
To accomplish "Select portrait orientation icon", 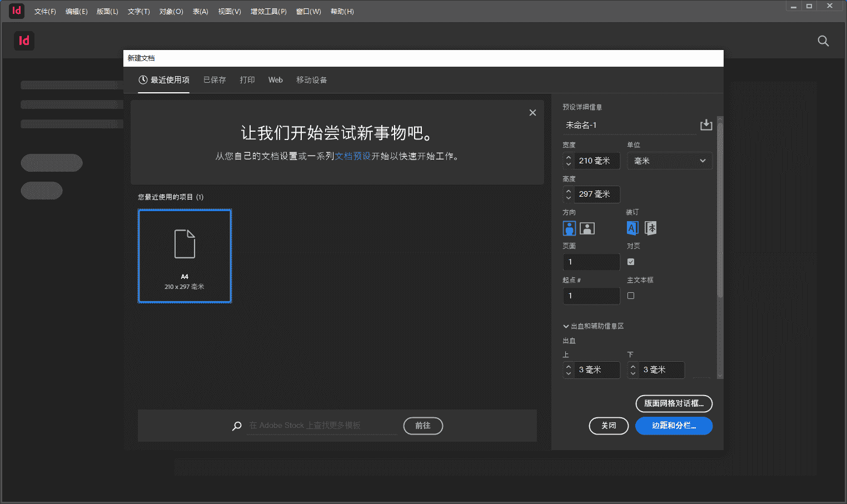I will (x=569, y=228).
